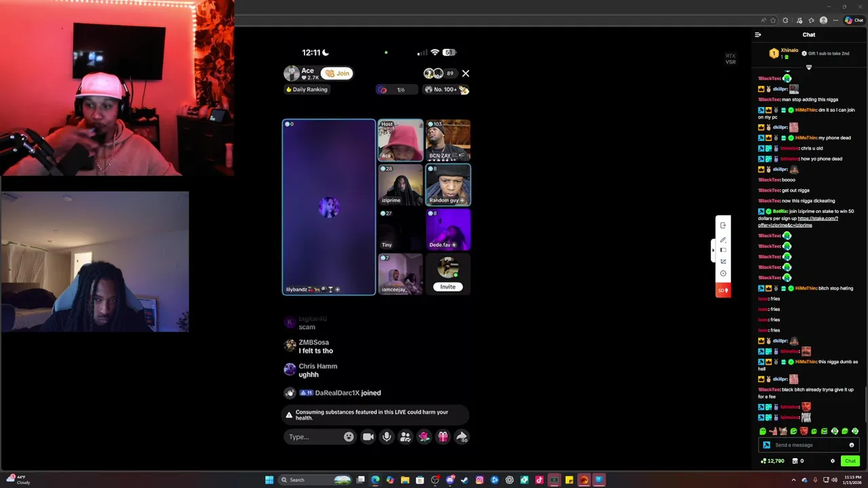Open Ace's host profile avatar
The width and height of the screenshot is (868, 488).
292,73
